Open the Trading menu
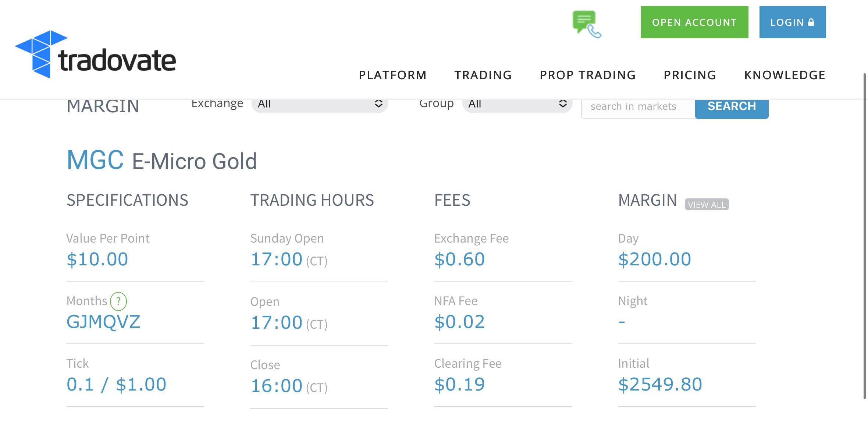 tap(483, 75)
